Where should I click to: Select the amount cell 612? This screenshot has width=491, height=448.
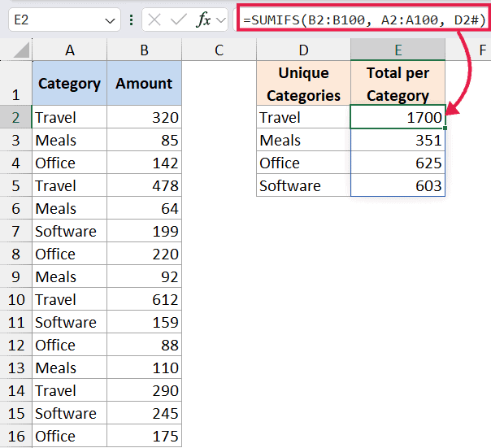pos(144,299)
